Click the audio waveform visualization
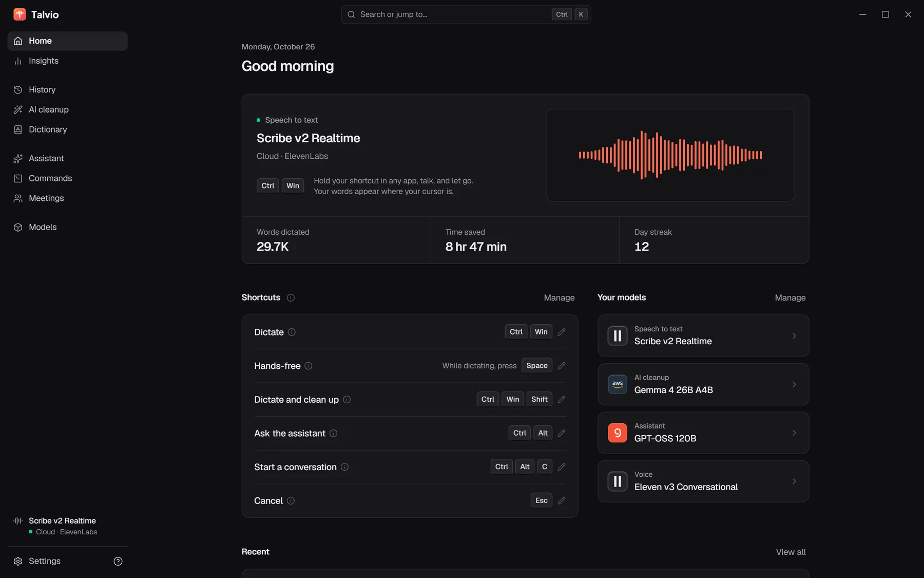Image resolution: width=924 pixels, height=578 pixels. point(670,155)
